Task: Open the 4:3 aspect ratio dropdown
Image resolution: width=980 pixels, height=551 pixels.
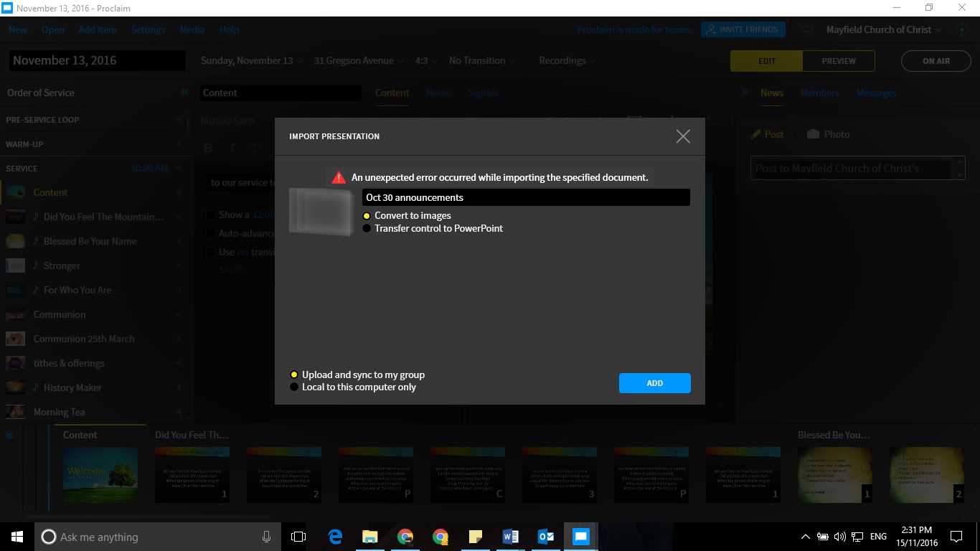Action: [426, 61]
